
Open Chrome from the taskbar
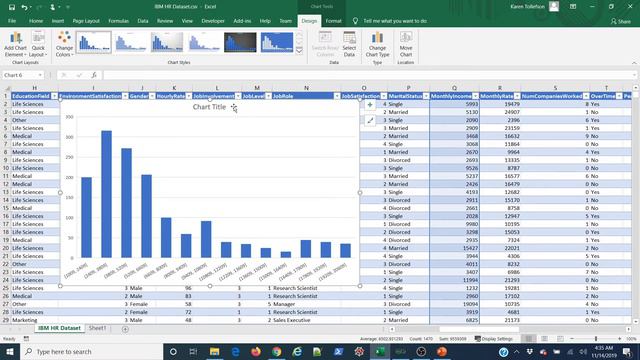[276, 351]
